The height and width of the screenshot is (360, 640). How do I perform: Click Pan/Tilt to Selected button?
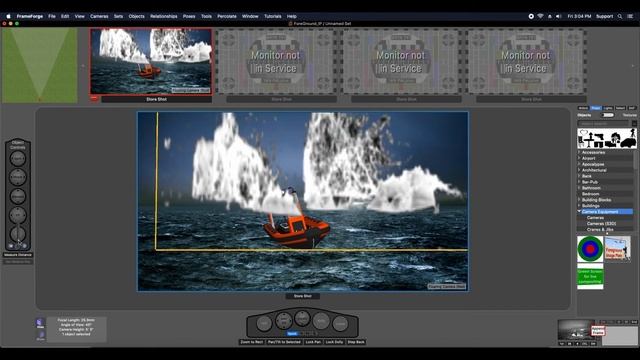[x=284, y=342]
